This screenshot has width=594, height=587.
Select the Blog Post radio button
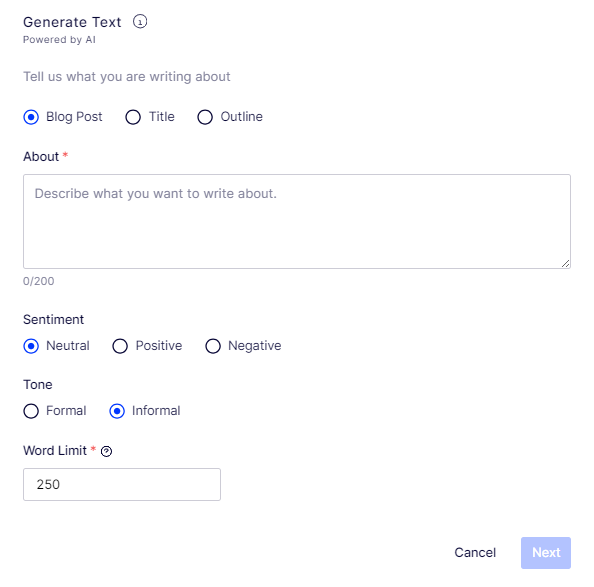point(31,117)
